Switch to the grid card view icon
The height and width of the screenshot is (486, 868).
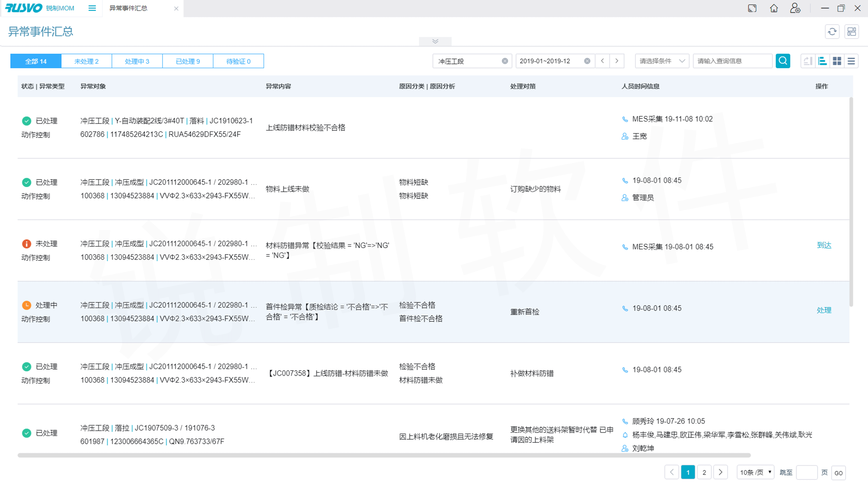tap(837, 61)
